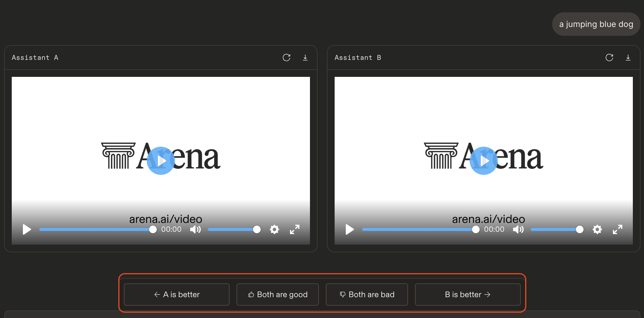Adjust Assistant B's volume slider

tap(557, 229)
